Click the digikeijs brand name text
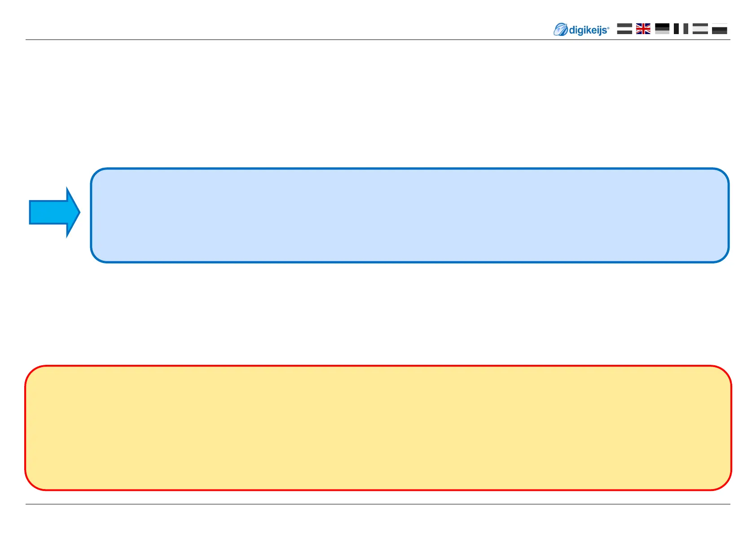 (588, 31)
